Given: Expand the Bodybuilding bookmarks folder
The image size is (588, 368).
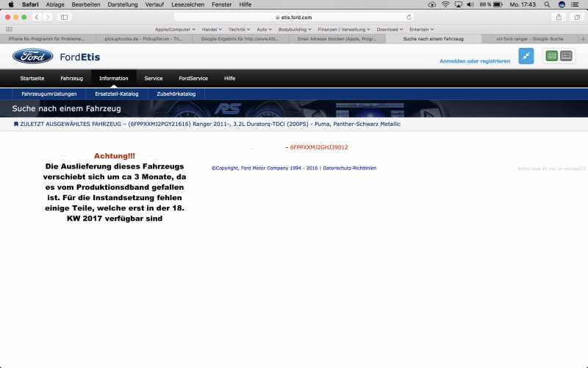Looking at the screenshot, I should click(295, 29).
